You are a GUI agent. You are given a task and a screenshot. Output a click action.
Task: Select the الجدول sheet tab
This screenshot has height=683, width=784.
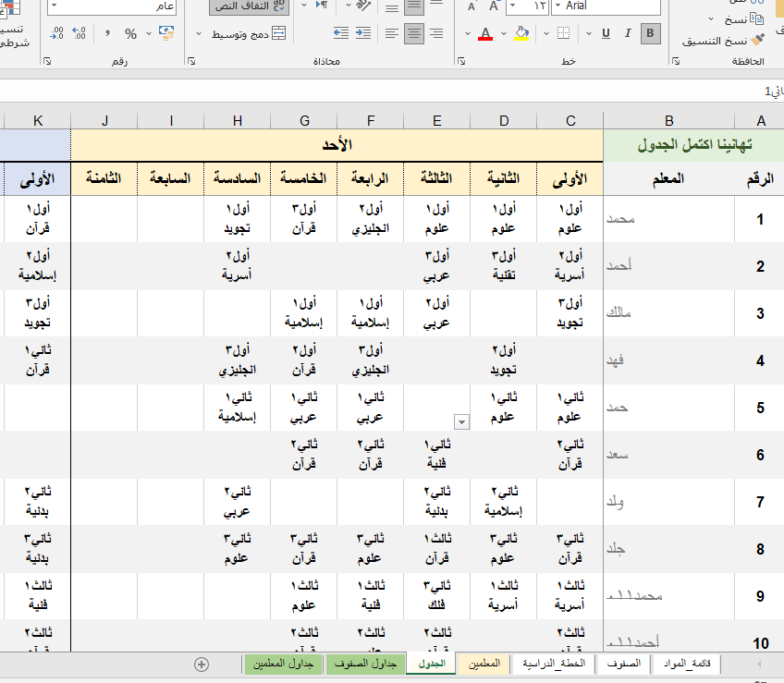click(432, 664)
